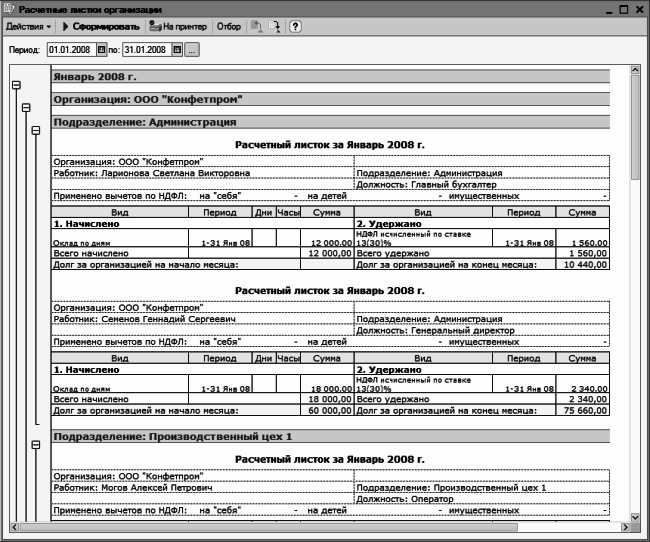
Task: Click the Отбор toolbar item
Action: coord(228,27)
